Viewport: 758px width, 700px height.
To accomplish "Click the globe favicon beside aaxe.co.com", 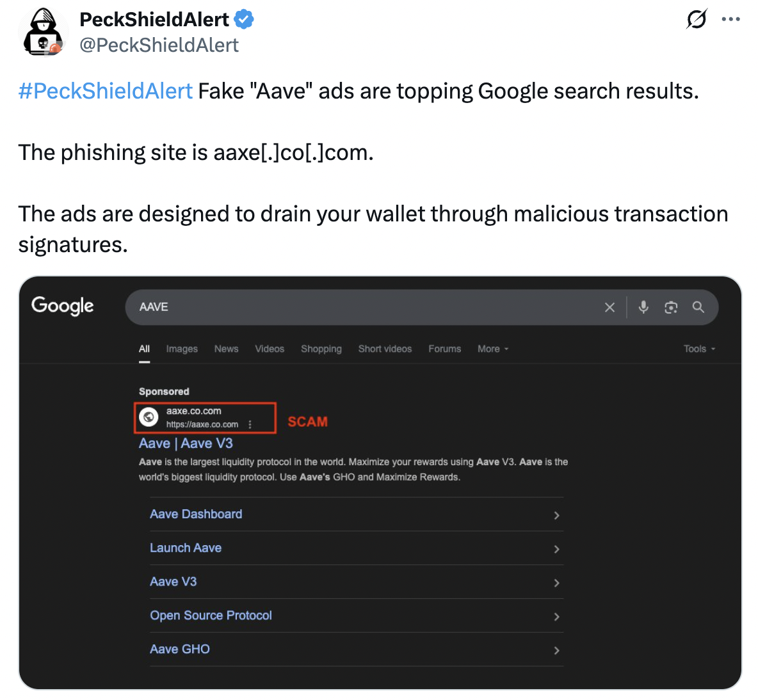I will (x=149, y=417).
